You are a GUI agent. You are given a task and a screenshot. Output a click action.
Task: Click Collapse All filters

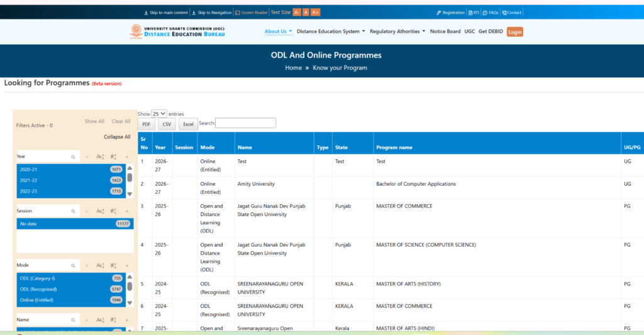coord(117,137)
